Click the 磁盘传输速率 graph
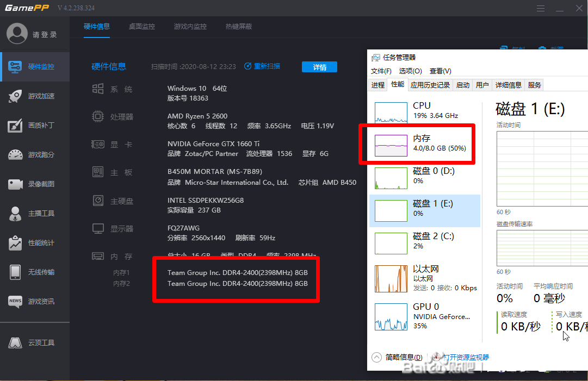Screen dimensions: 588x381 (x=542, y=248)
